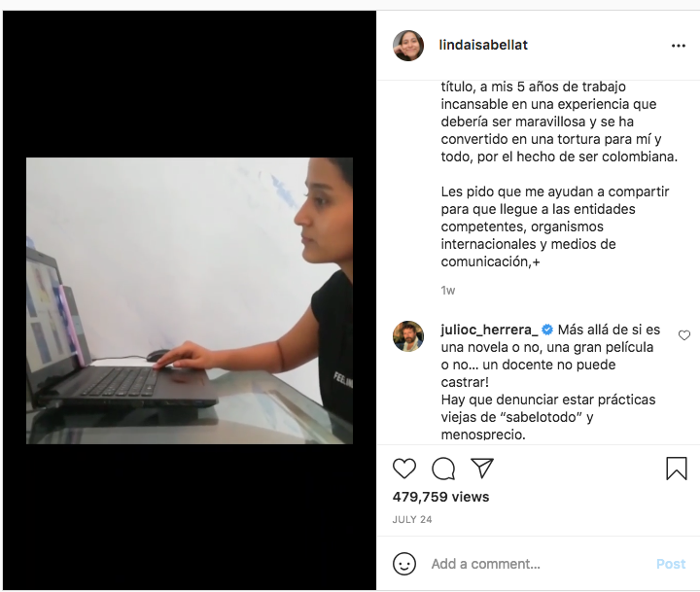Click the 479,759 views count

click(440, 497)
